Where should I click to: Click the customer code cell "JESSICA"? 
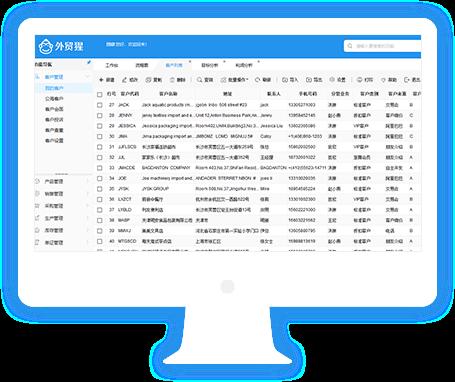tap(127, 126)
